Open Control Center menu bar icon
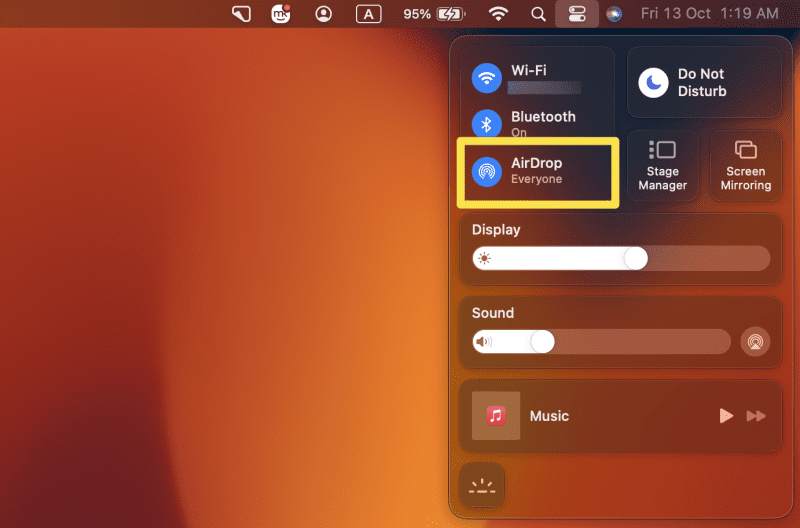 577,14
